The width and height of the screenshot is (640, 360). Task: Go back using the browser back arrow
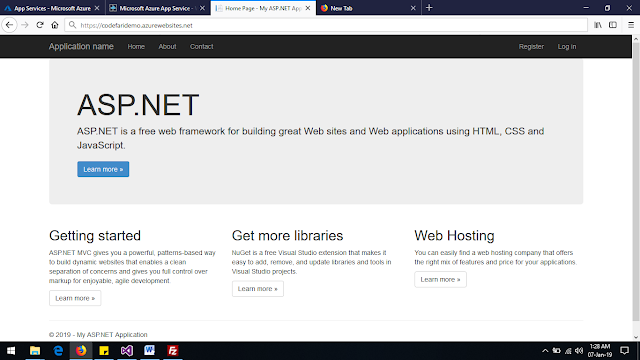tap(9, 25)
